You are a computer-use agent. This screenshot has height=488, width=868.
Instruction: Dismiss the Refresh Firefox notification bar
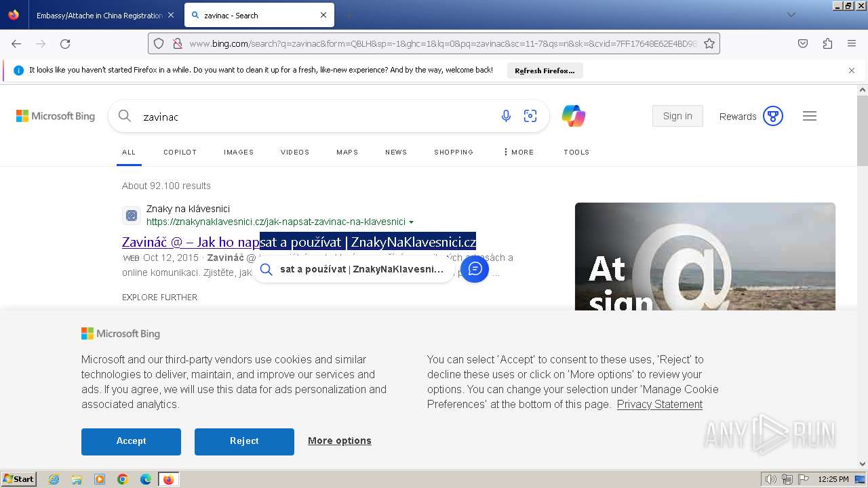[x=852, y=70]
